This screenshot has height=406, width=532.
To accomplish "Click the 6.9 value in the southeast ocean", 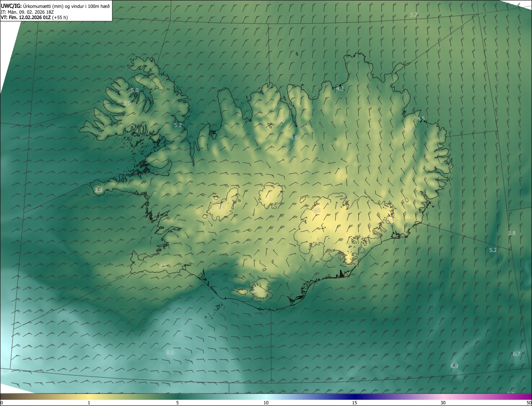I will point(454,366).
